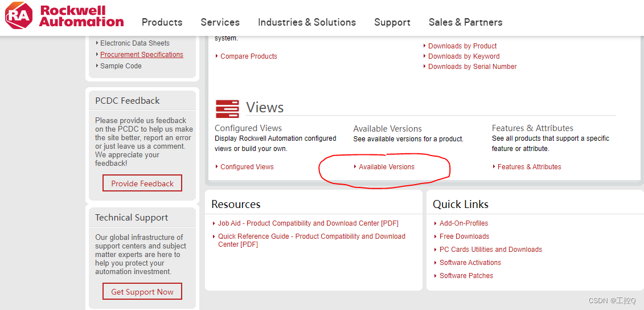
Task: Open Free Downloads quick link
Action: pyautogui.click(x=464, y=236)
